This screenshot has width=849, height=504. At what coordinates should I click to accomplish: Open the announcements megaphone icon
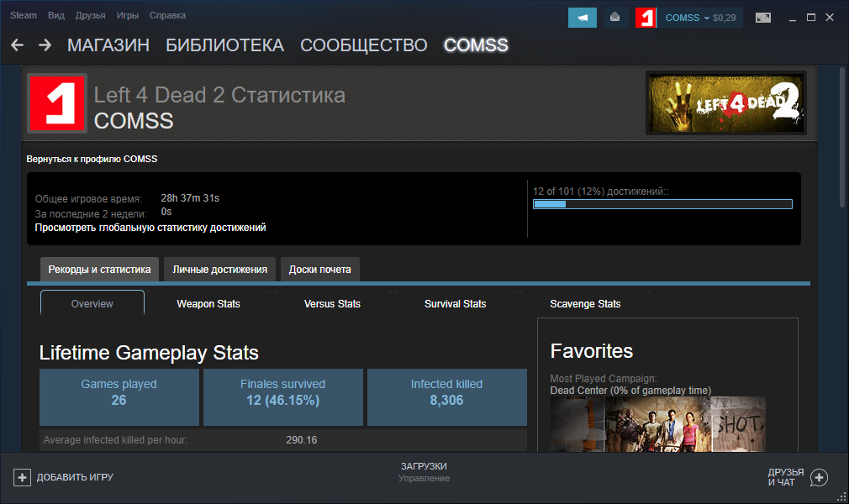tap(582, 18)
